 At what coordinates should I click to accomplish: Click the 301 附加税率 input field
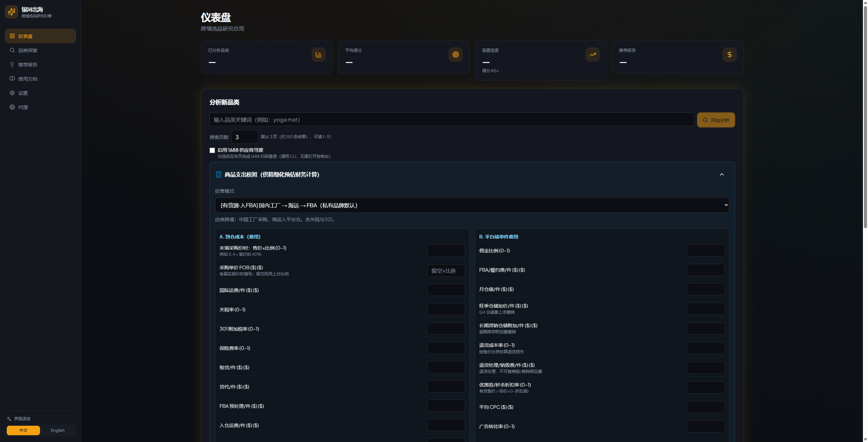(446, 329)
